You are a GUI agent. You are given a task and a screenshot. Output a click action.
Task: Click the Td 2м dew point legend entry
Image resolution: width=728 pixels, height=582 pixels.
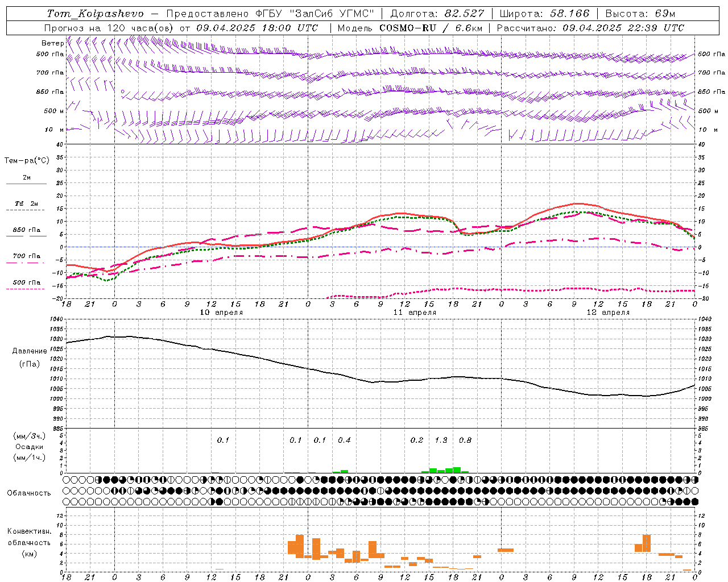(x=27, y=205)
